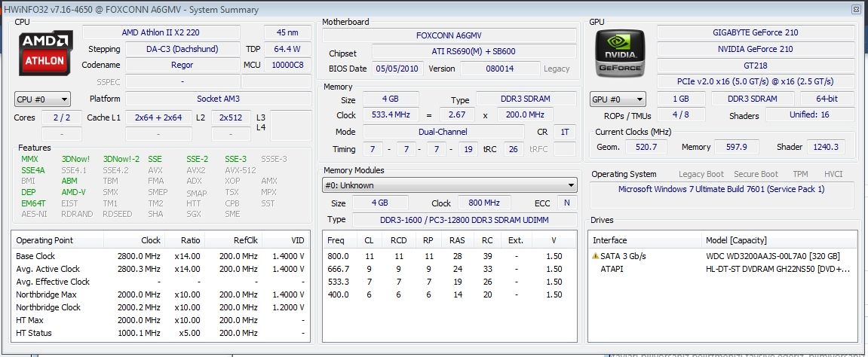Click the Regor codename field
868x357 pixels.
(x=182, y=65)
